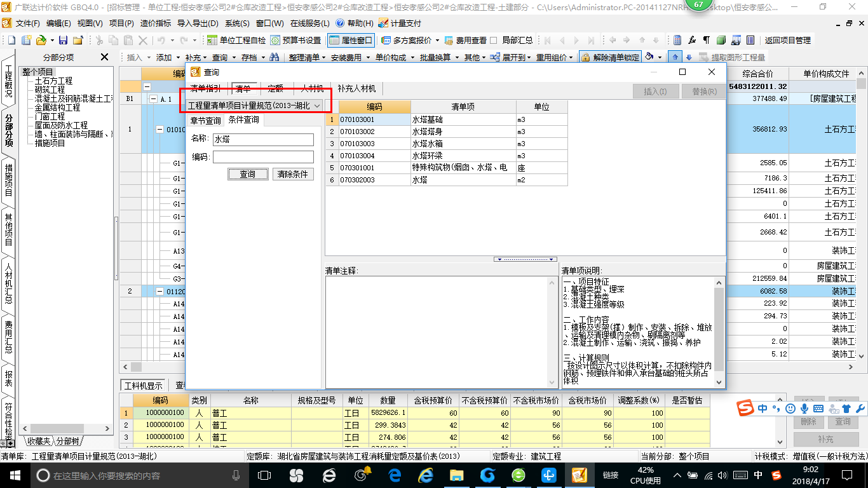Click the Open folder toolbar icon

click(41, 40)
